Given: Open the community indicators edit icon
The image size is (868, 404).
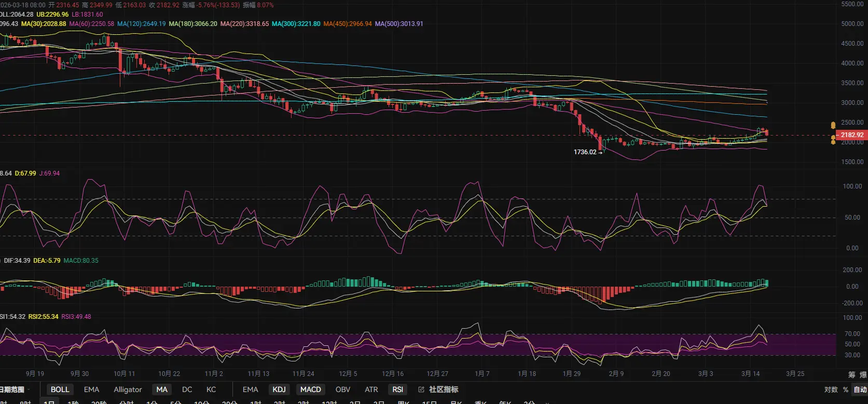Looking at the screenshot, I should coord(421,389).
